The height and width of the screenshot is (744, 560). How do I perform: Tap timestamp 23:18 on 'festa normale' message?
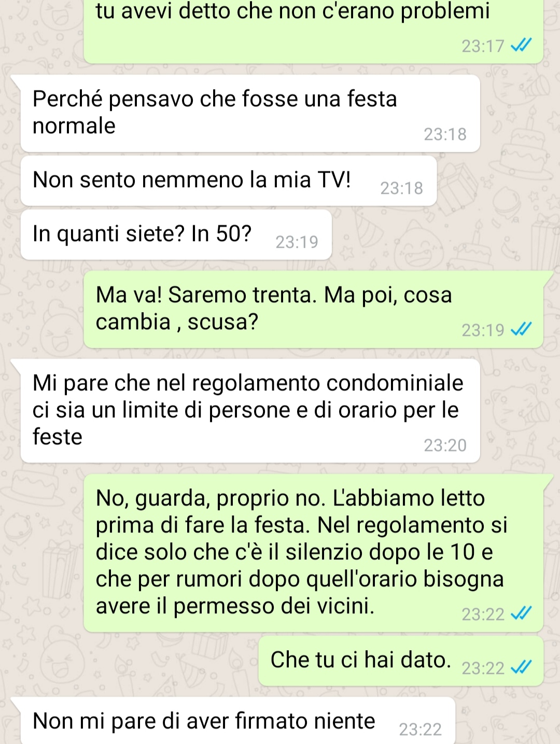tap(445, 134)
